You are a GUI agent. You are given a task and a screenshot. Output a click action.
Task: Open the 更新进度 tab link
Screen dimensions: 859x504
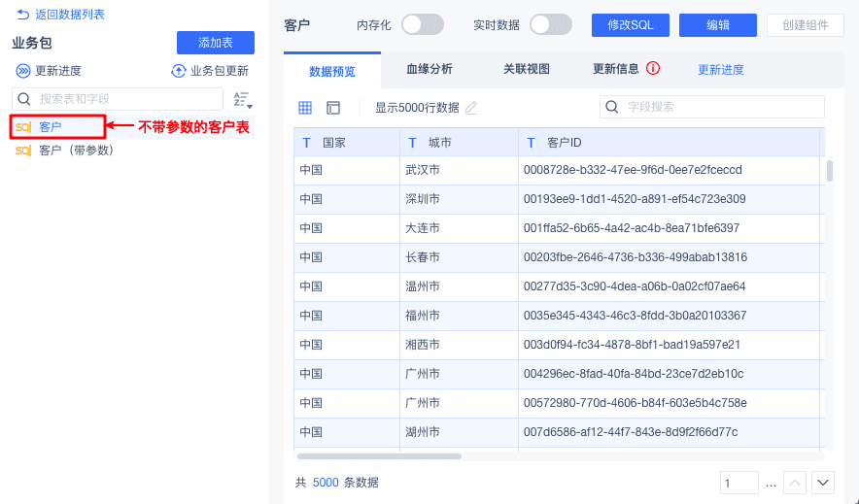click(721, 70)
